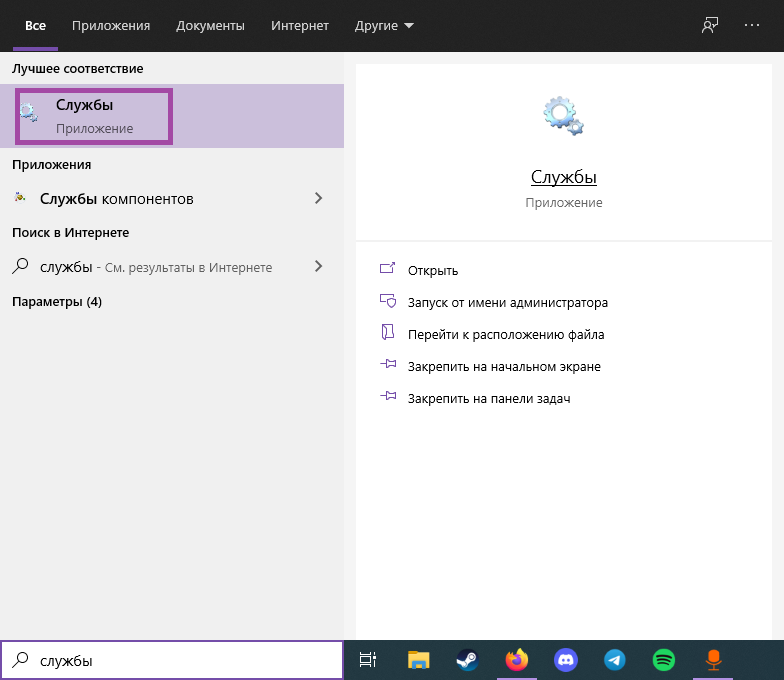784x680 pixels.
Task: Click Перейти к расположению файла
Action: (x=506, y=334)
